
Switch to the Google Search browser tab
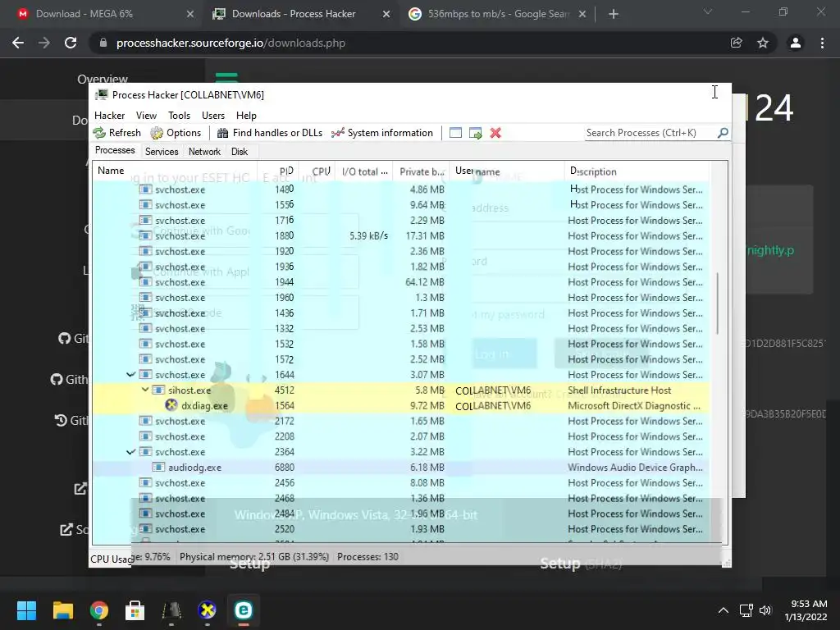[498, 14]
